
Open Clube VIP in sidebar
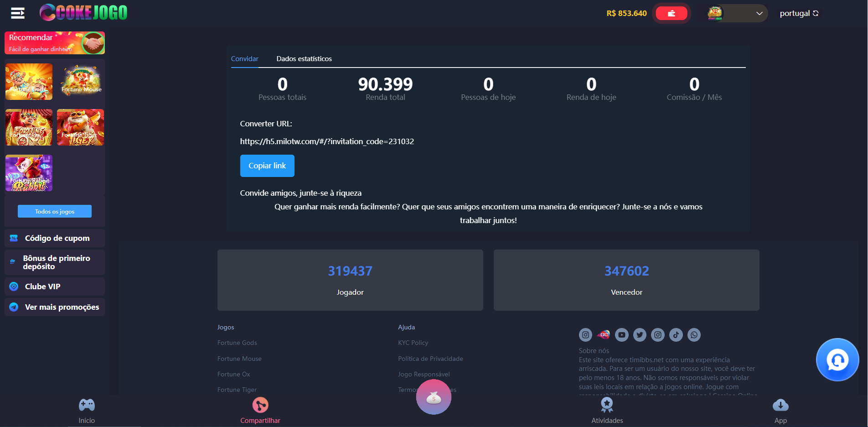point(42,286)
